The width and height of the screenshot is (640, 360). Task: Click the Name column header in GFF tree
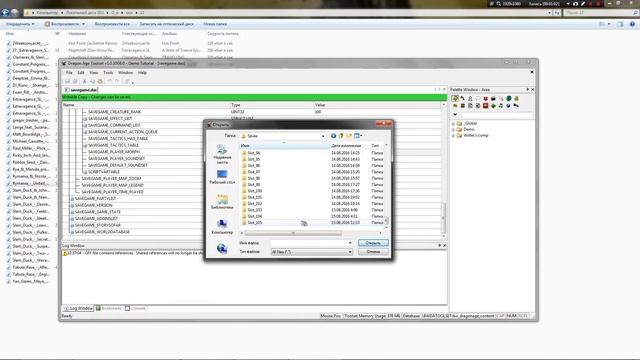[146, 105]
